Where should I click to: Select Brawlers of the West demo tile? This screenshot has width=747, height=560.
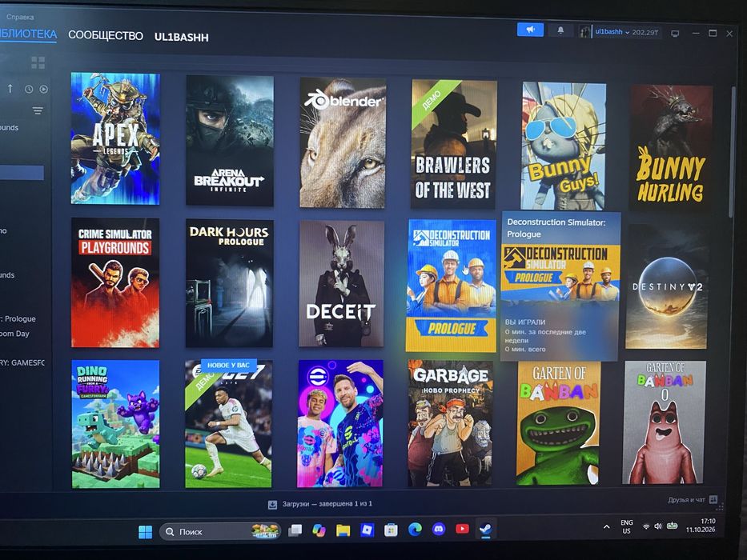453,144
